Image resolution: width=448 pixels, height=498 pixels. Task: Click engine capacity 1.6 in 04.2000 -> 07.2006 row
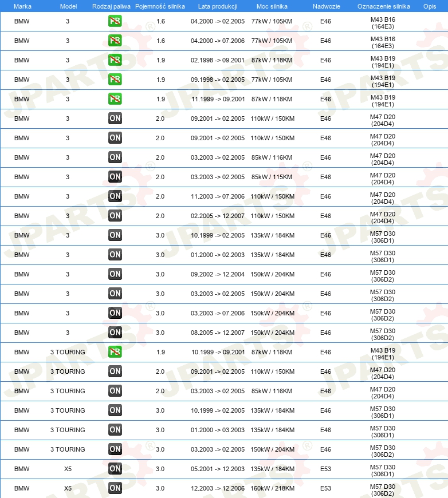pos(161,41)
